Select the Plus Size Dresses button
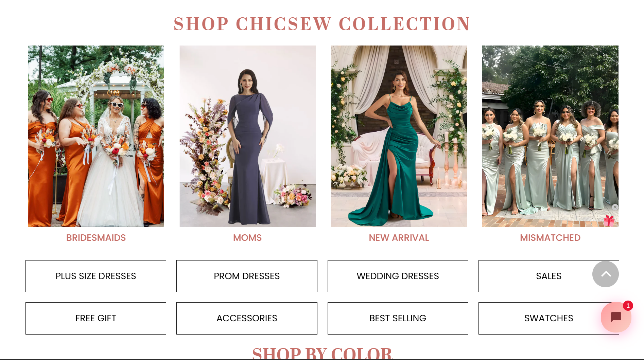644x360 pixels. point(96,276)
